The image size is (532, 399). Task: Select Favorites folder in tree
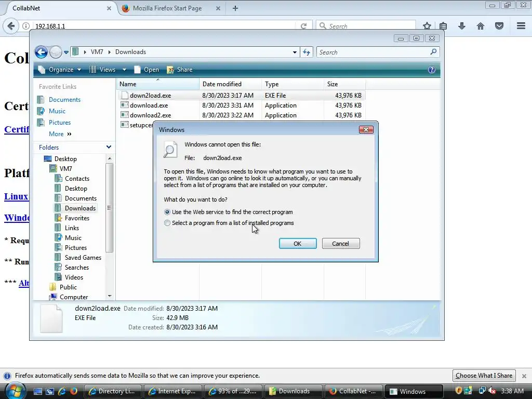[x=77, y=218]
